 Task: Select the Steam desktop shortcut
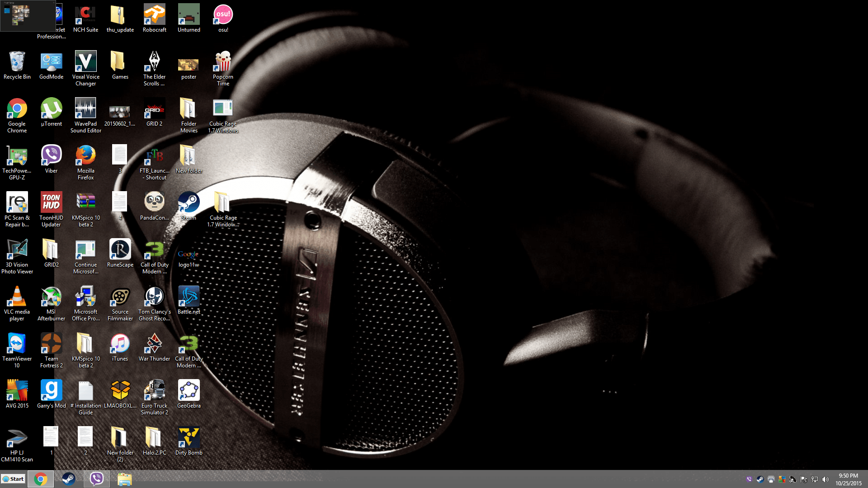point(189,203)
